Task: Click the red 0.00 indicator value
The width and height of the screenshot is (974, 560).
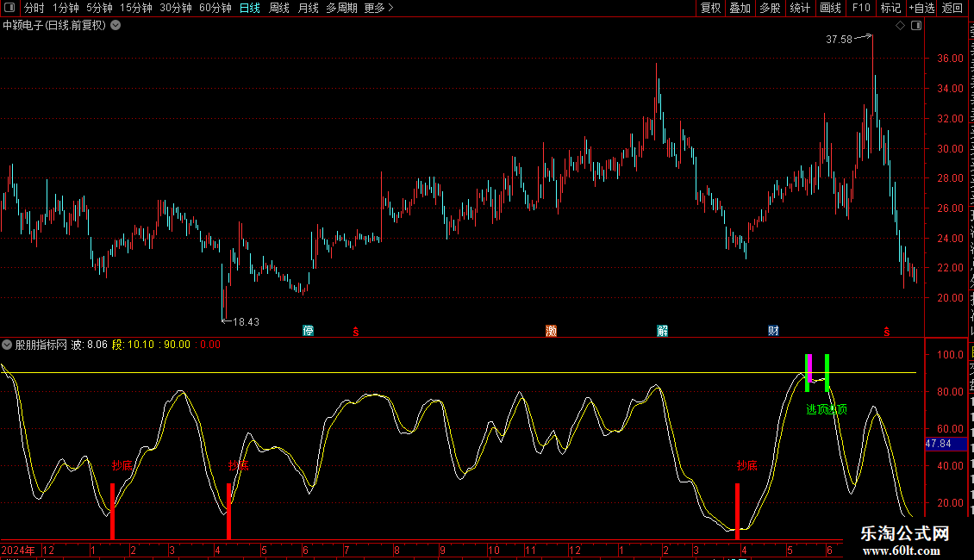Action: point(210,345)
